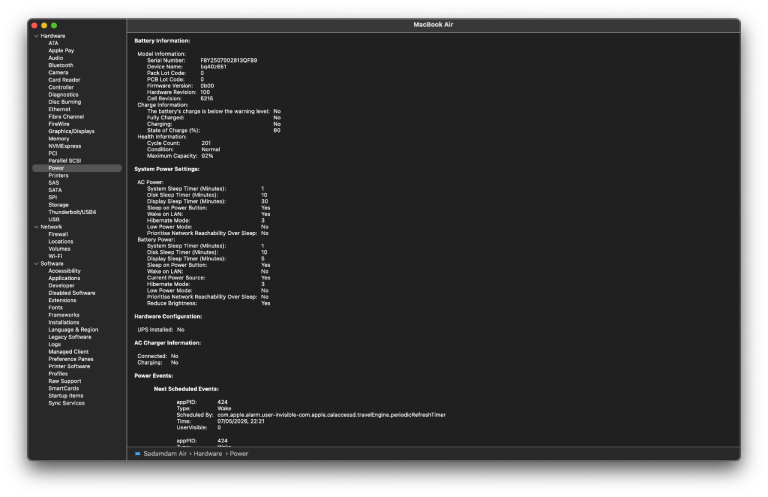Click the computer icon in path bar
Viewport: 768px width, 497px height.
[138, 454]
